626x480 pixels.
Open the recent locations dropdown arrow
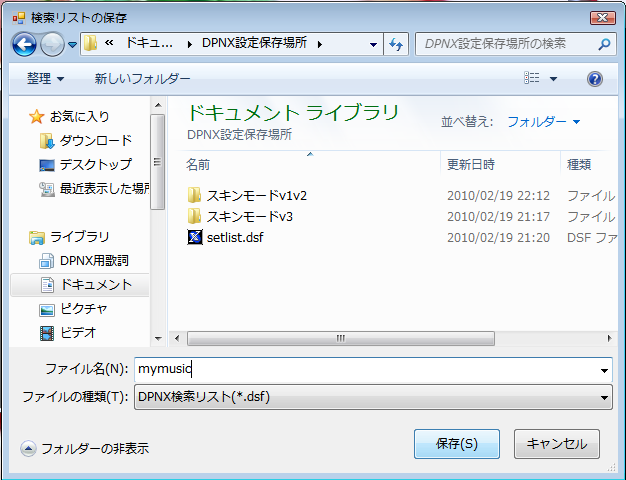click(72, 45)
